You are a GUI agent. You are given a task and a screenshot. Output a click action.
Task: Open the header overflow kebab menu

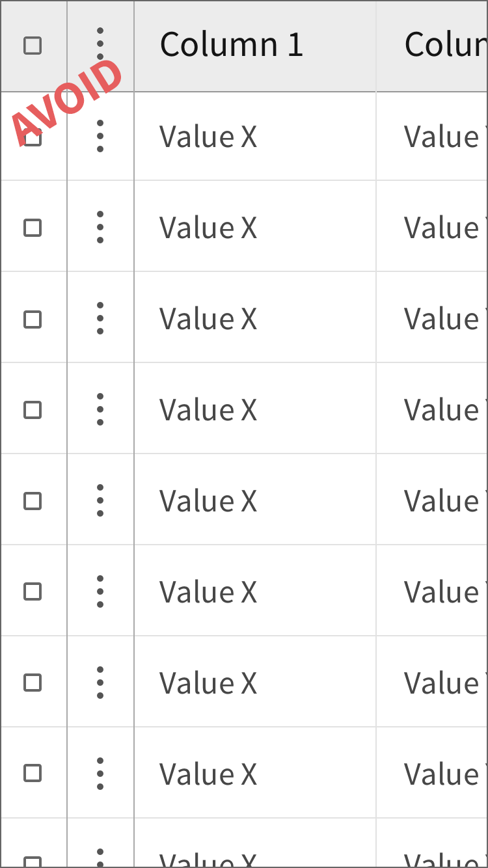click(100, 44)
